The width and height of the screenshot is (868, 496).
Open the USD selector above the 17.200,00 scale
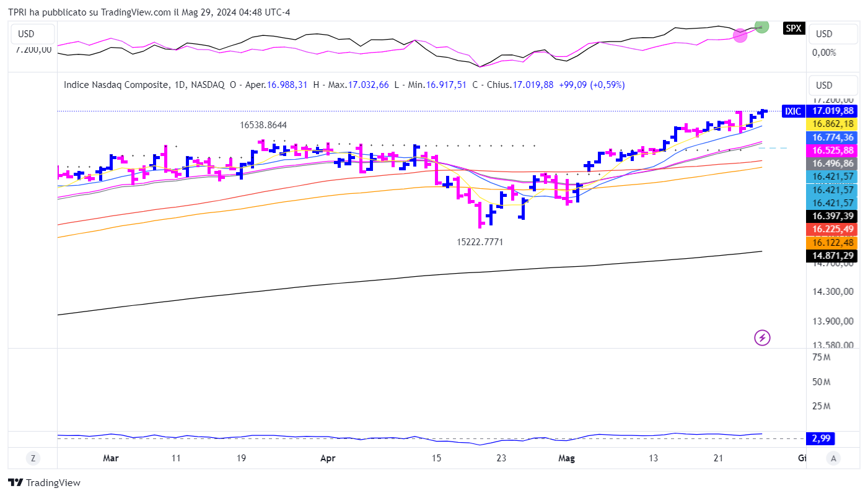tap(832, 85)
